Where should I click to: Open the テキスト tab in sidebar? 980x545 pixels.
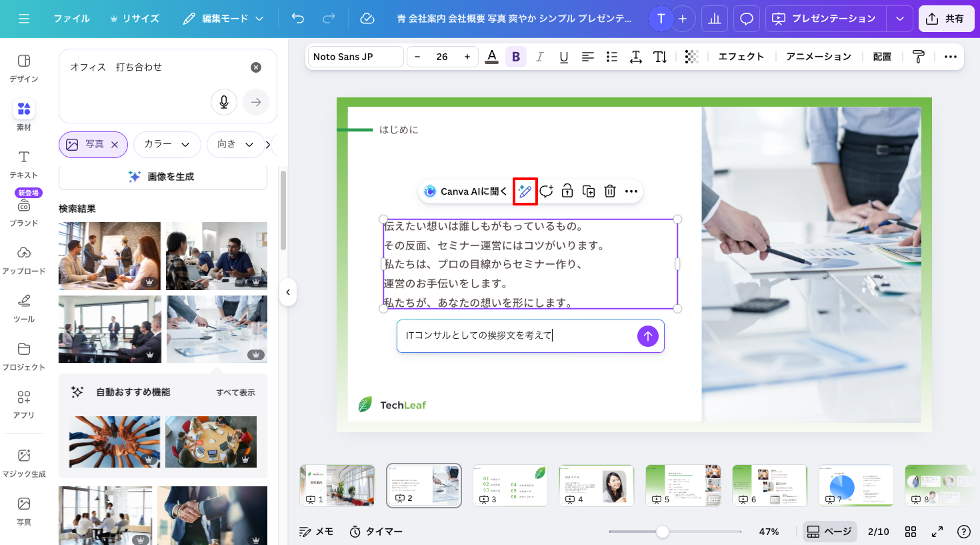(24, 163)
